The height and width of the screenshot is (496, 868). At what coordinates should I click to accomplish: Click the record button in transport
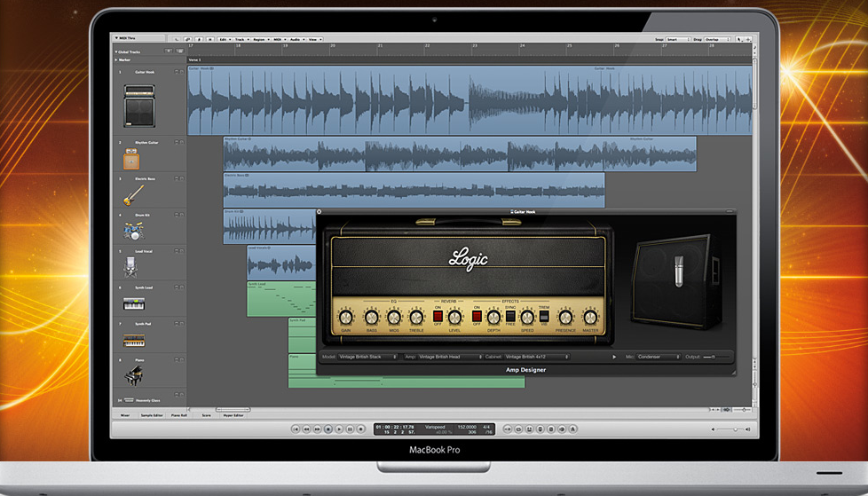pyautogui.click(x=361, y=429)
